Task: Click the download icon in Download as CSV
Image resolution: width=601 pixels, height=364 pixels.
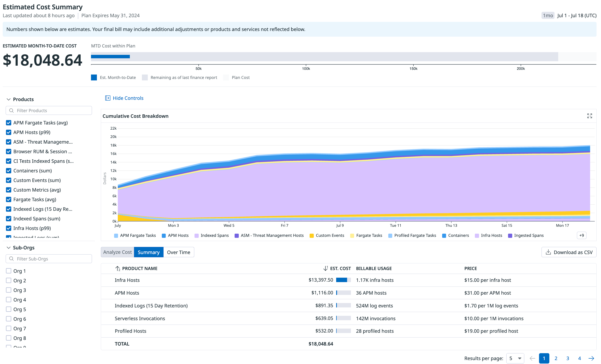Action: 548,252
